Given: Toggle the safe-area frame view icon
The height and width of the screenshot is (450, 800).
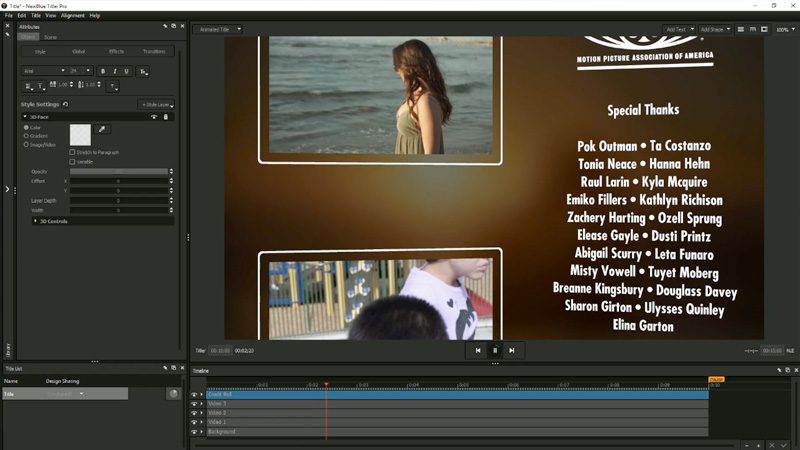Looking at the screenshot, I should [x=764, y=30].
